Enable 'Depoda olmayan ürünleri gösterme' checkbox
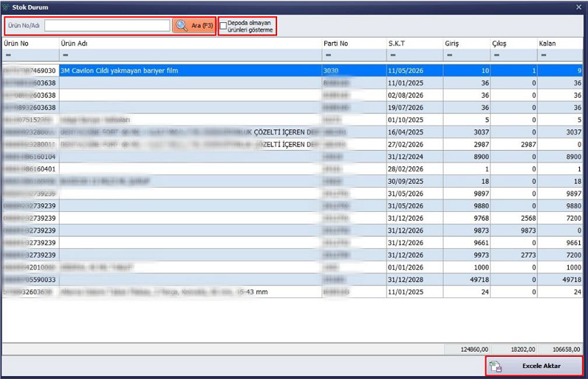 (x=223, y=24)
